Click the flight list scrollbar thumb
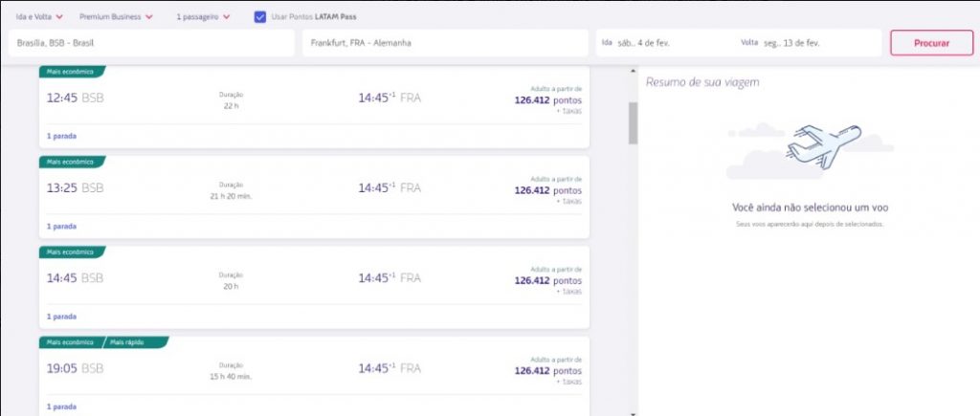 click(633, 122)
